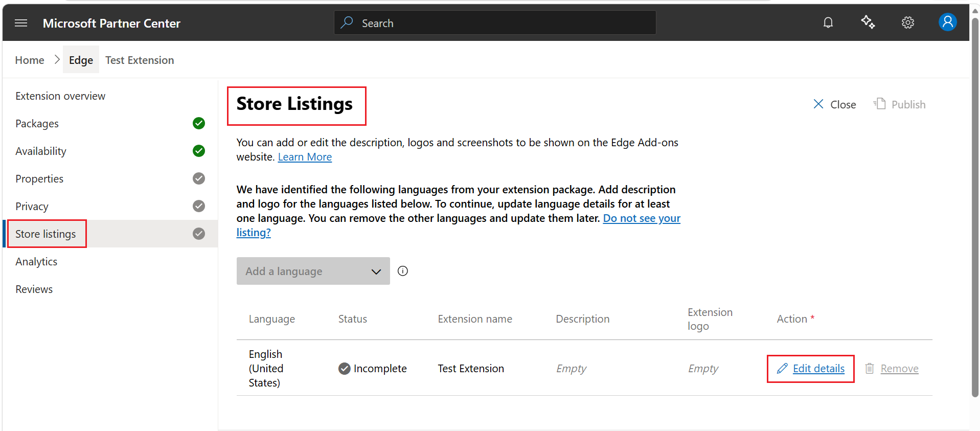Open the sparkle AI assistant icon
Screen dimensions: 980x431
coord(868,22)
